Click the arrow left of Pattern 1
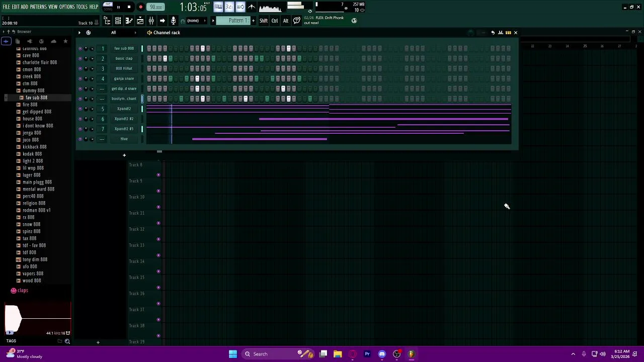This screenshot has width=644, height=362. pyautogui.click(x=213, y=21)
